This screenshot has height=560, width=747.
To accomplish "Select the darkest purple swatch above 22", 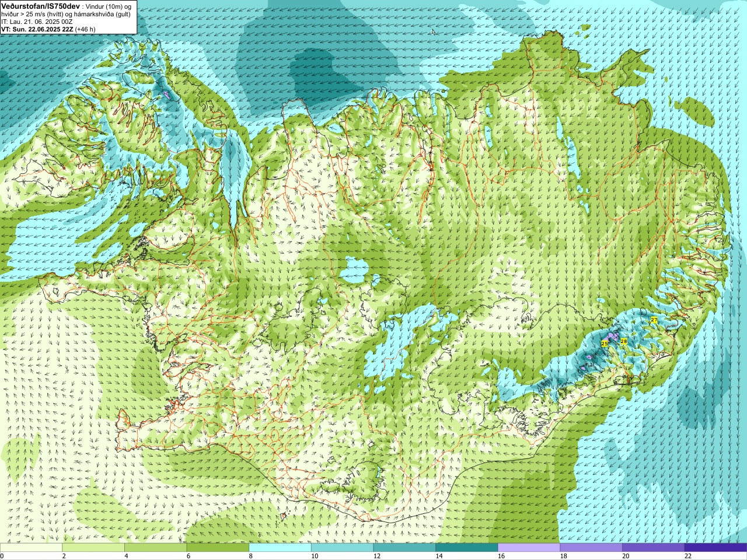I will pyautogui.click(x=715, y=548).
